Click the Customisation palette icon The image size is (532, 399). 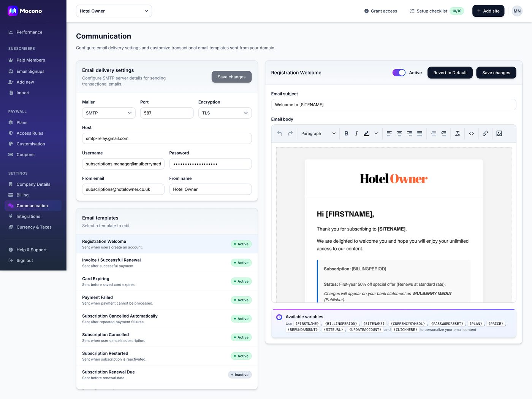coord(11,144)
